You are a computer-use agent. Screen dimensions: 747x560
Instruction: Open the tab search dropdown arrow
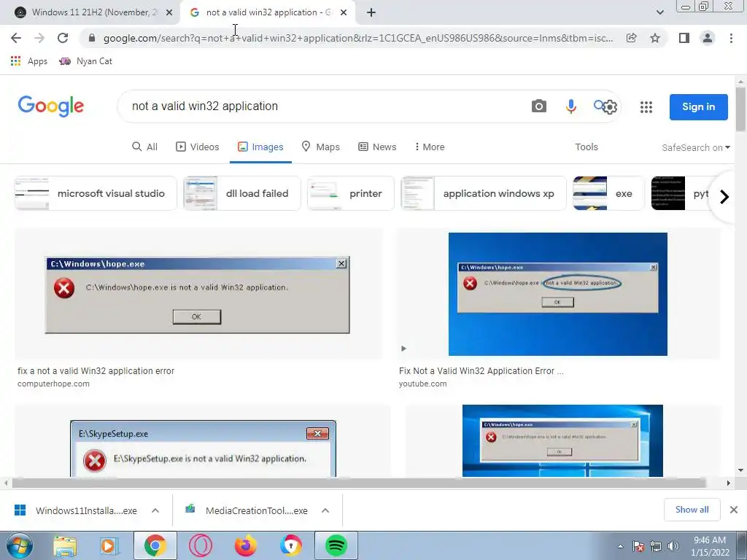[659, 12]
